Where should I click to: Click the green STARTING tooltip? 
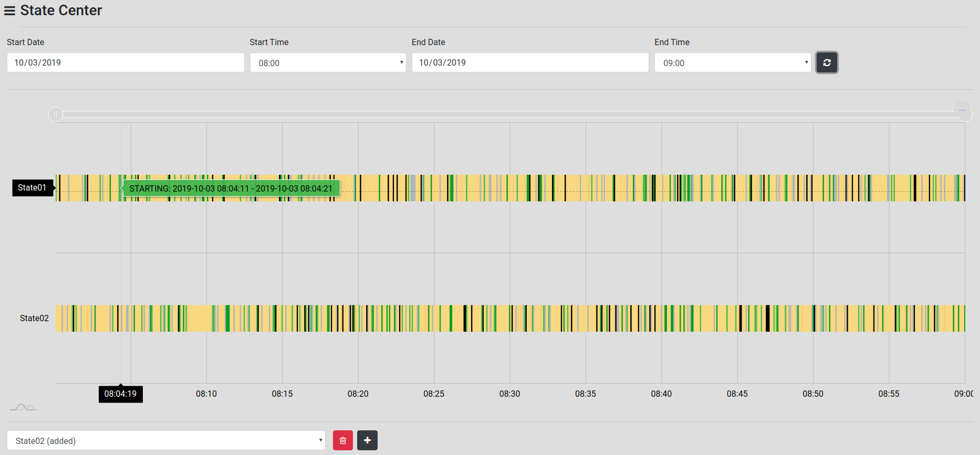231,188
